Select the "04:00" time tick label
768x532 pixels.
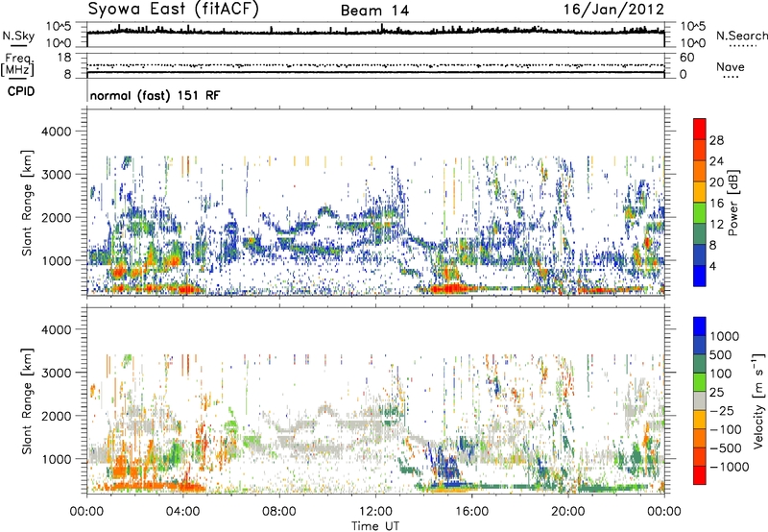click(x=182, y=512)
